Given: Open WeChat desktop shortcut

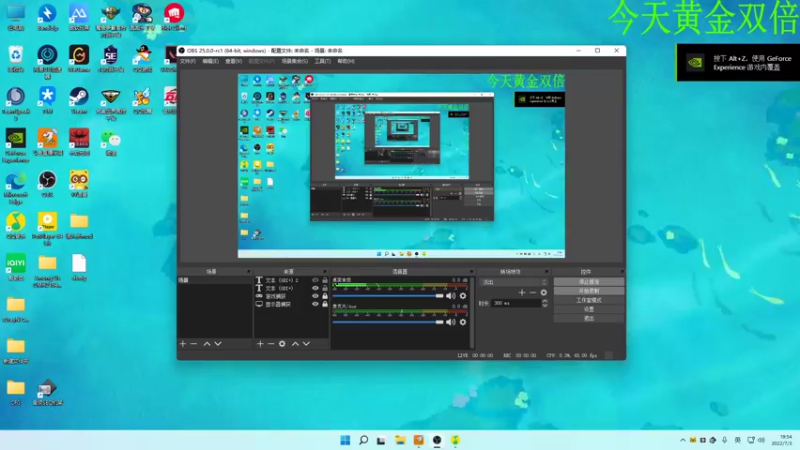Looking at the screenshot, I should tap(111, 142).
